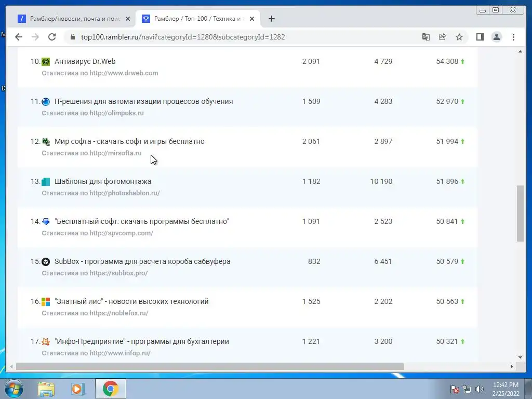
Task: Click the horizontal scroll right arrow
Action: point(512,366)
